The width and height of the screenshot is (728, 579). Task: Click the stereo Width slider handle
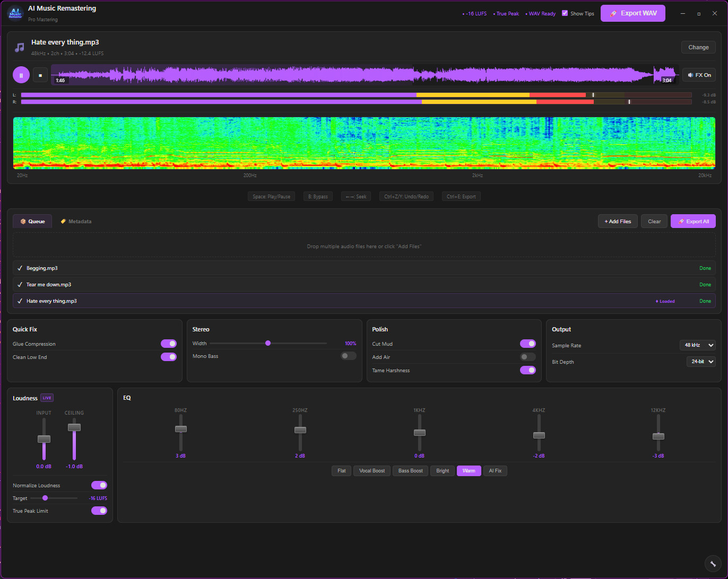click(x=268, y=343)
